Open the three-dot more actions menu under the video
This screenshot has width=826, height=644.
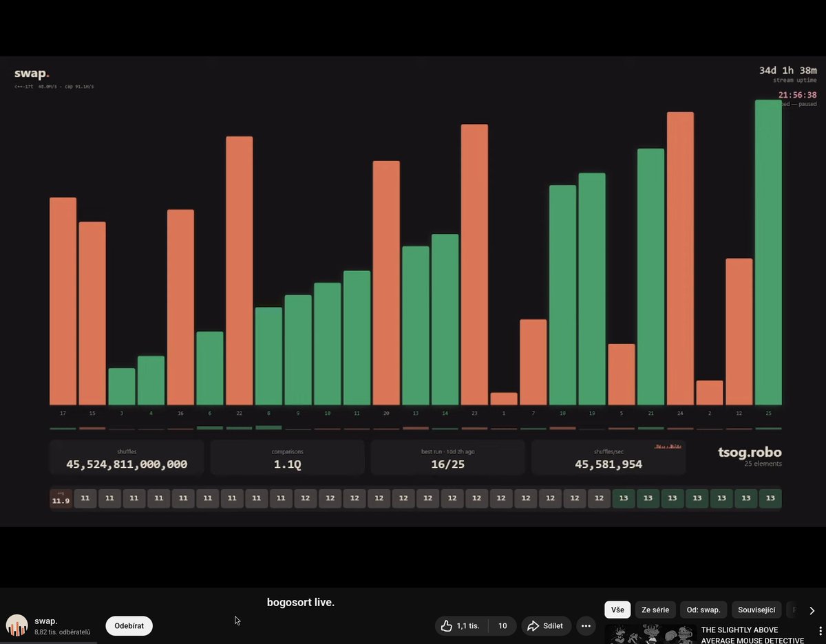pos(586,626)
